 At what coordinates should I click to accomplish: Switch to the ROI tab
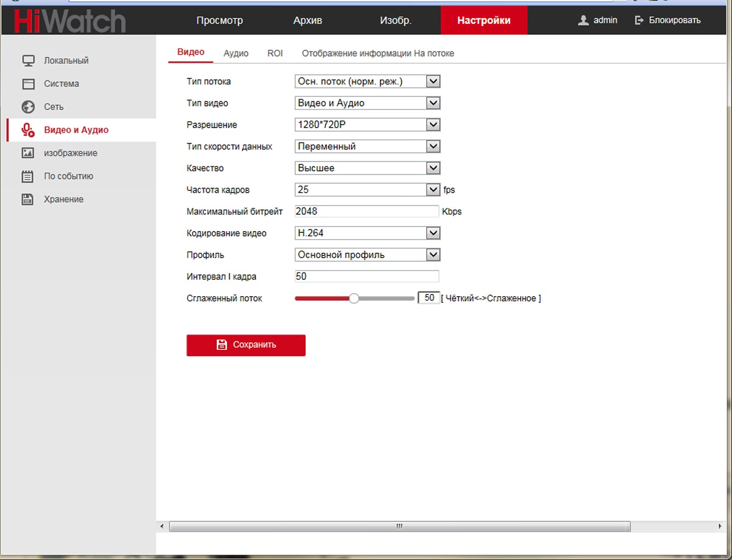click(275, 53)
